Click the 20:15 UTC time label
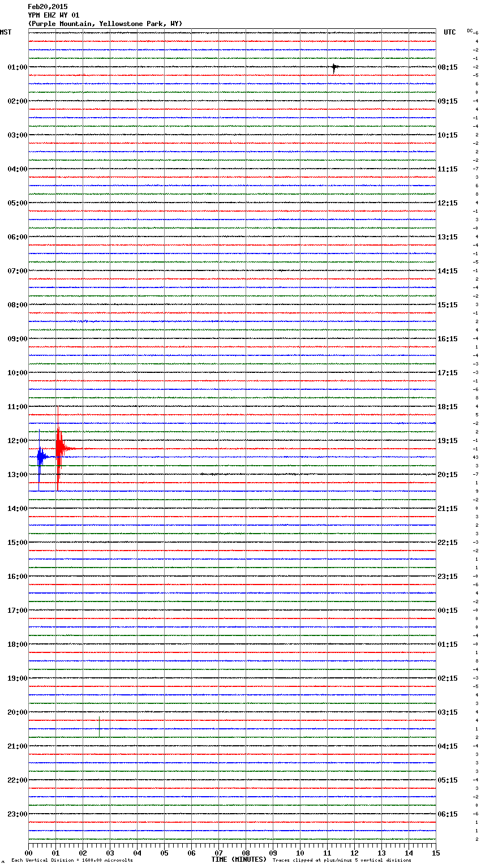481x868 pixels. pyautogui.click(x=448, y=475)
